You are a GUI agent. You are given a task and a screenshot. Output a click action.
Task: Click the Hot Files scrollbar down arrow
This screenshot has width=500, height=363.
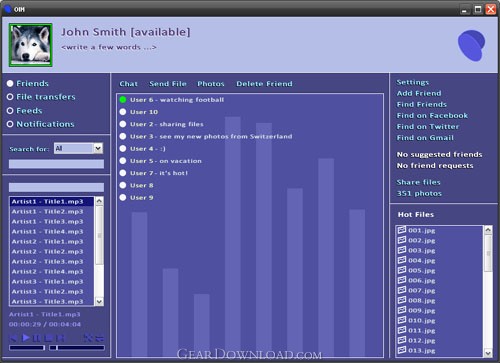pyautogui.click(x=488, y=353)
